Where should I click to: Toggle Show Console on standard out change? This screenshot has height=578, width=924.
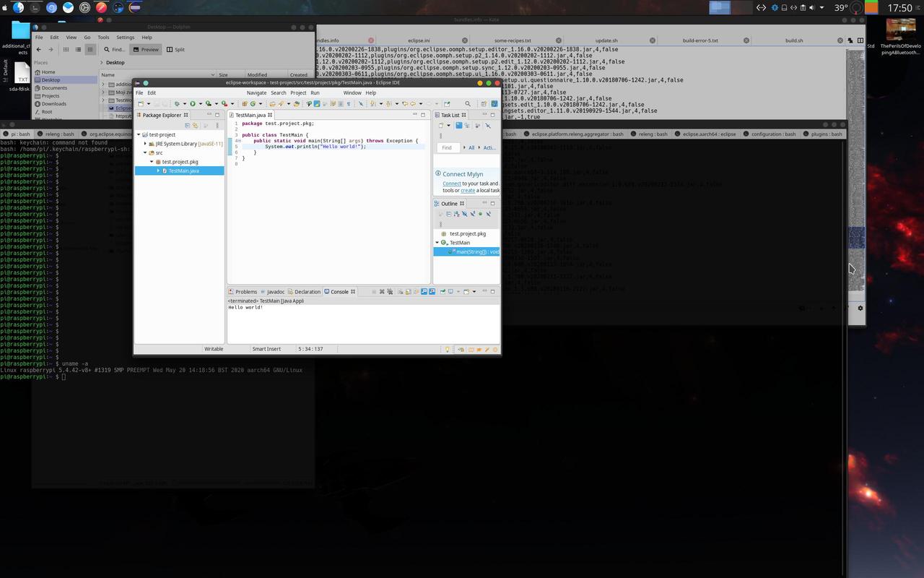click(424, 291)
